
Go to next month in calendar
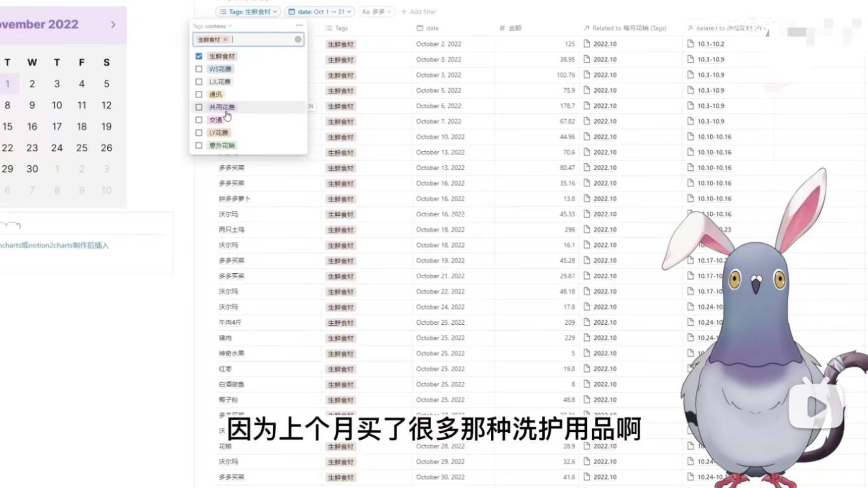pyautogui.click(x=113, y=24)
